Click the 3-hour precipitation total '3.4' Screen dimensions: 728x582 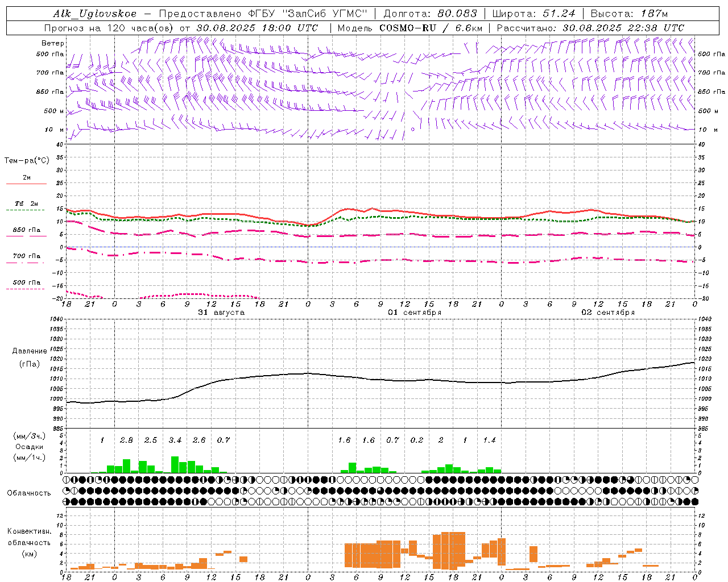pos(175,440)
